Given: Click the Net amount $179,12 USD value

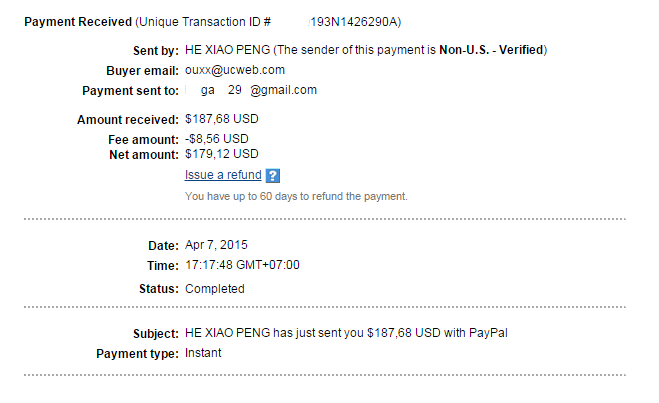Looking at the screenshot, I should (x=221, y=154).
